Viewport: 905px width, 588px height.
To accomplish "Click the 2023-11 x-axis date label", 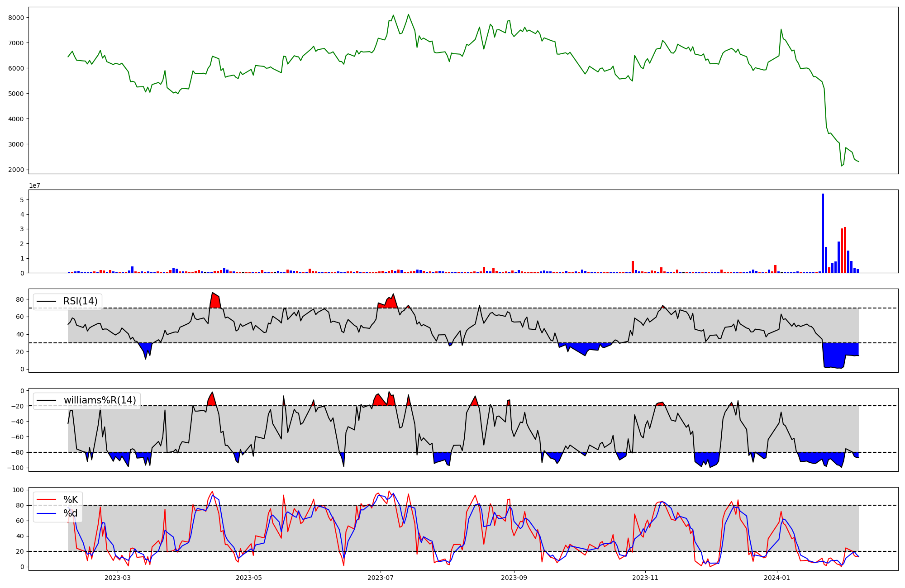I will (x=645, y=578).
